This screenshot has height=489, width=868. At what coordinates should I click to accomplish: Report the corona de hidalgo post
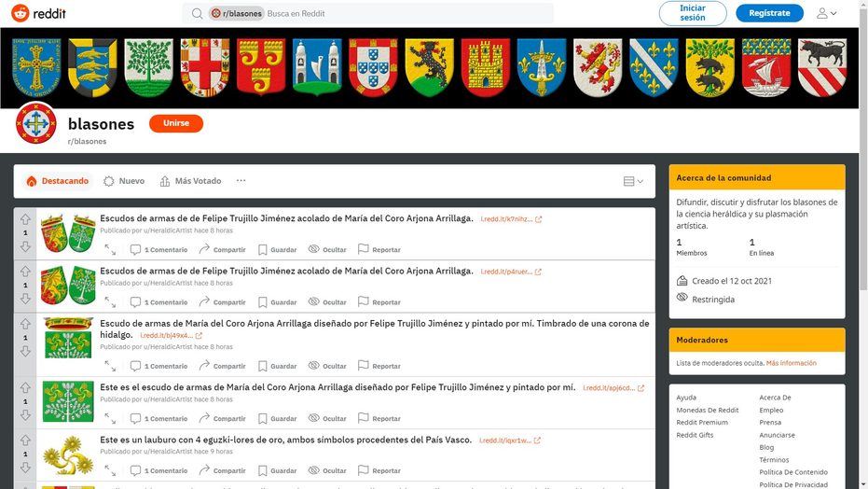point(379,366)
